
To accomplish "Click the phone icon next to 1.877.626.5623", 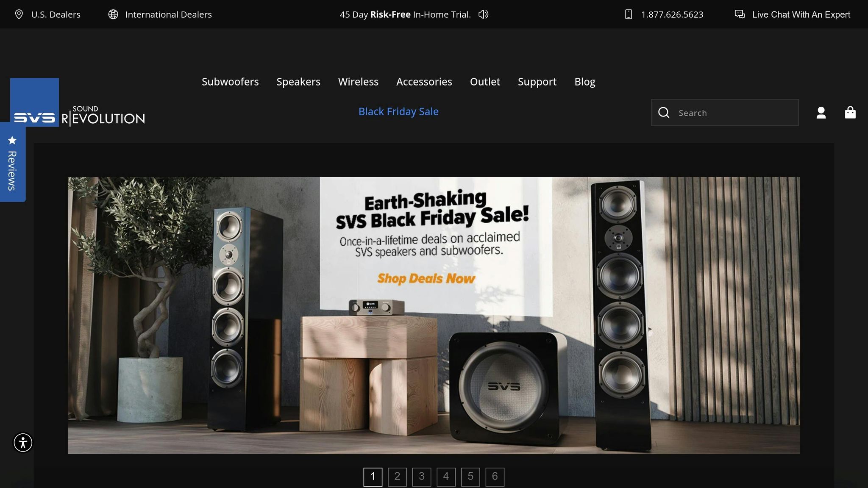I will click(629, 14).
